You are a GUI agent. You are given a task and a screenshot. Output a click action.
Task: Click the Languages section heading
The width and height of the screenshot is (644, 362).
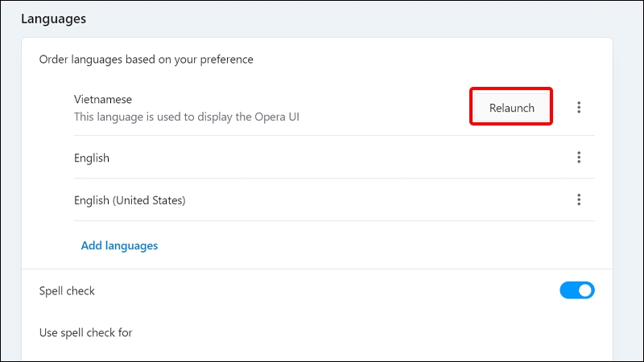(53, 18)
